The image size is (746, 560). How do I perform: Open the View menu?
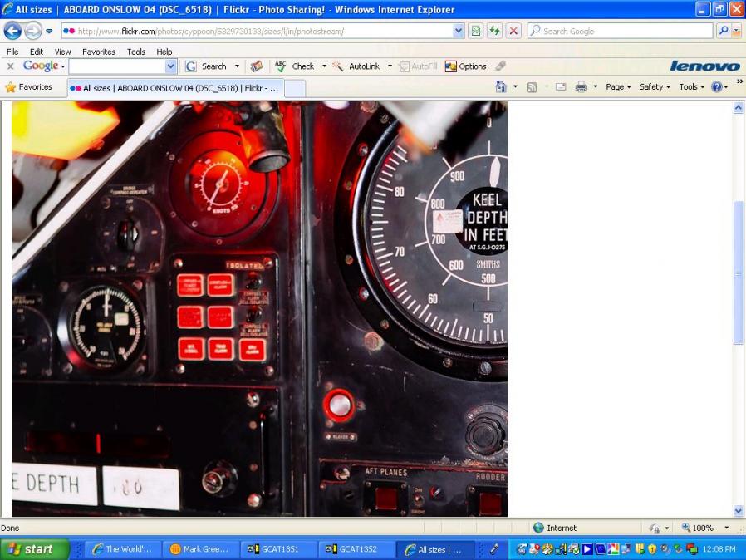tap(62, 52)
